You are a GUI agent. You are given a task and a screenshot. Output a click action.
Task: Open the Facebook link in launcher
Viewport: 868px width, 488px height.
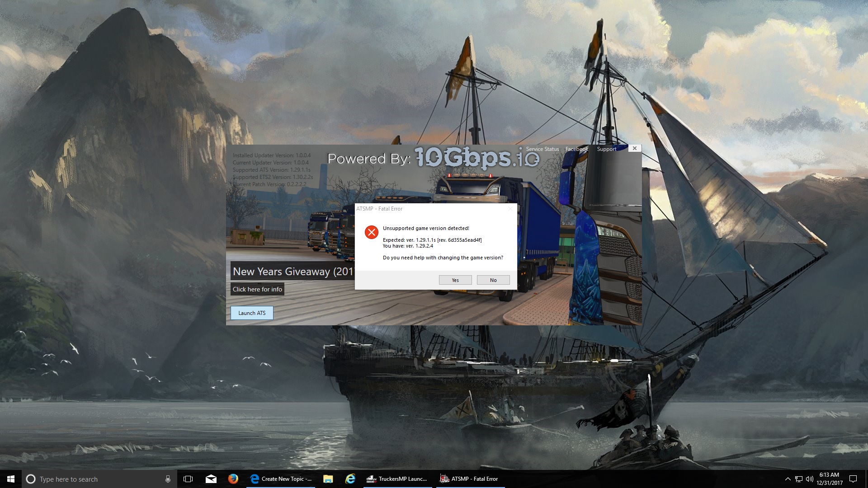577,149
